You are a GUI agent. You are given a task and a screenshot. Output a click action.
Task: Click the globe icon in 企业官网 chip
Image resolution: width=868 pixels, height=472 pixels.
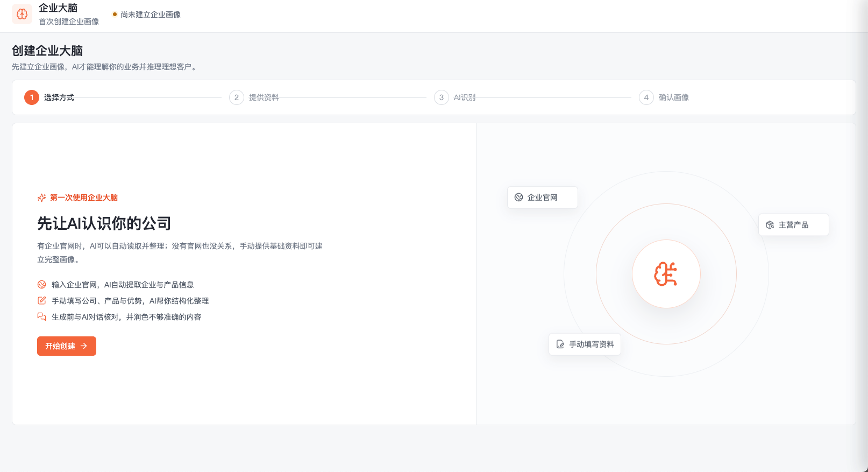tap(519, 198)
